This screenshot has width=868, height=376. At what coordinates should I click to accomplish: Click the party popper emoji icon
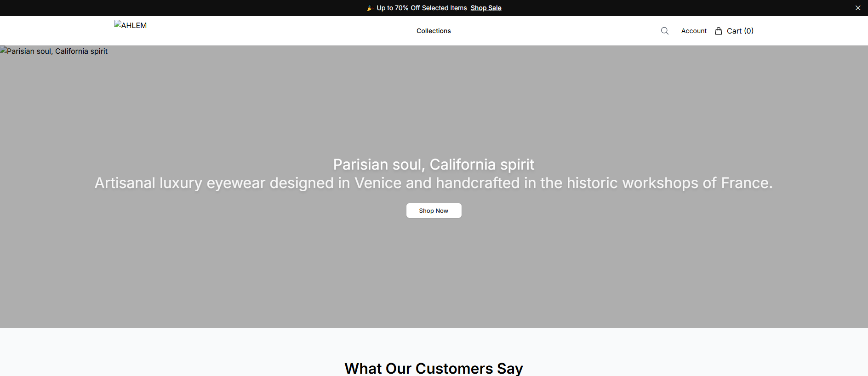click(x=370, y=8)
